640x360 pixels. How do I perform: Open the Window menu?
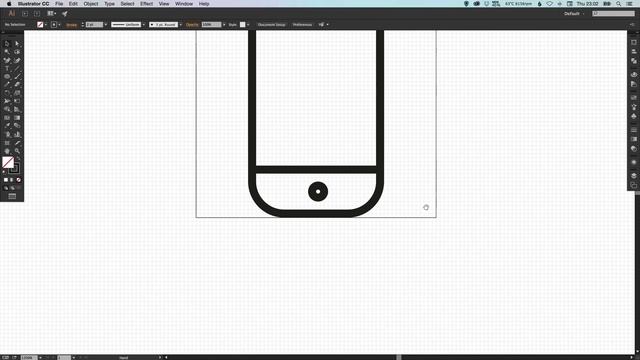pyautogui.click(x=184, y=4)
